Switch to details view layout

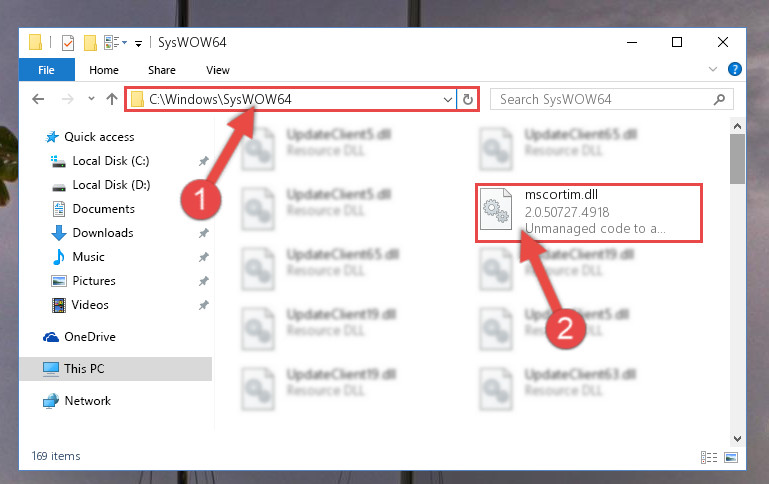click(x=709, y=458)
